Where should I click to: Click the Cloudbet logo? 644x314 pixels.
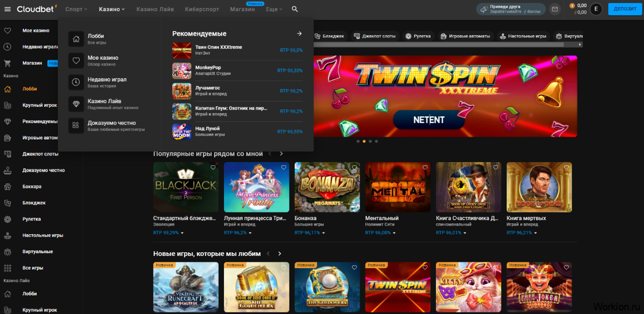click(x=37, y=9)
